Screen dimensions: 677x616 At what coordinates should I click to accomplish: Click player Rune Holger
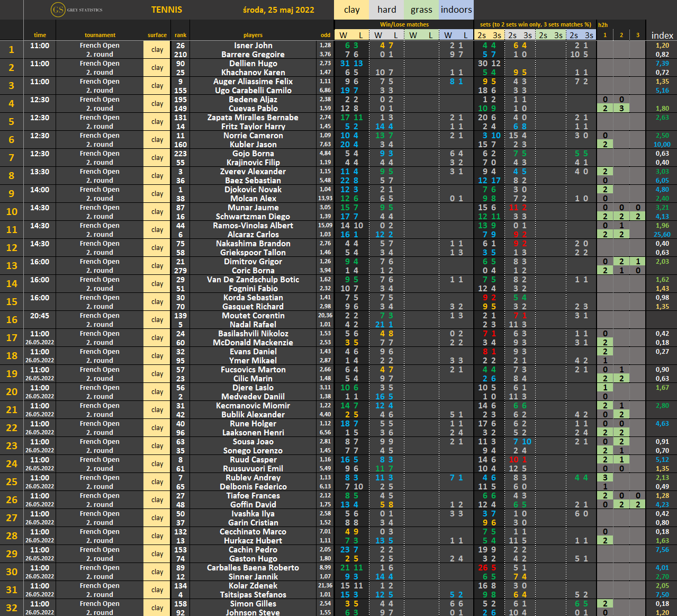253,424
